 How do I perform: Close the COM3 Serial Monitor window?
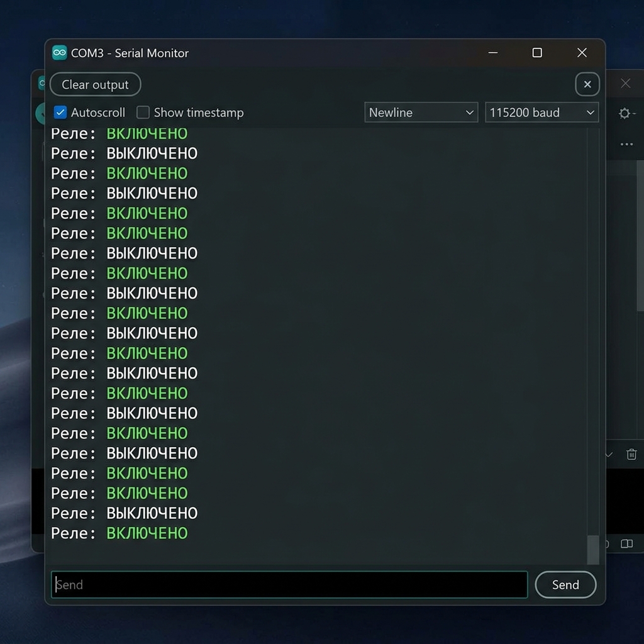click(582, 53)
